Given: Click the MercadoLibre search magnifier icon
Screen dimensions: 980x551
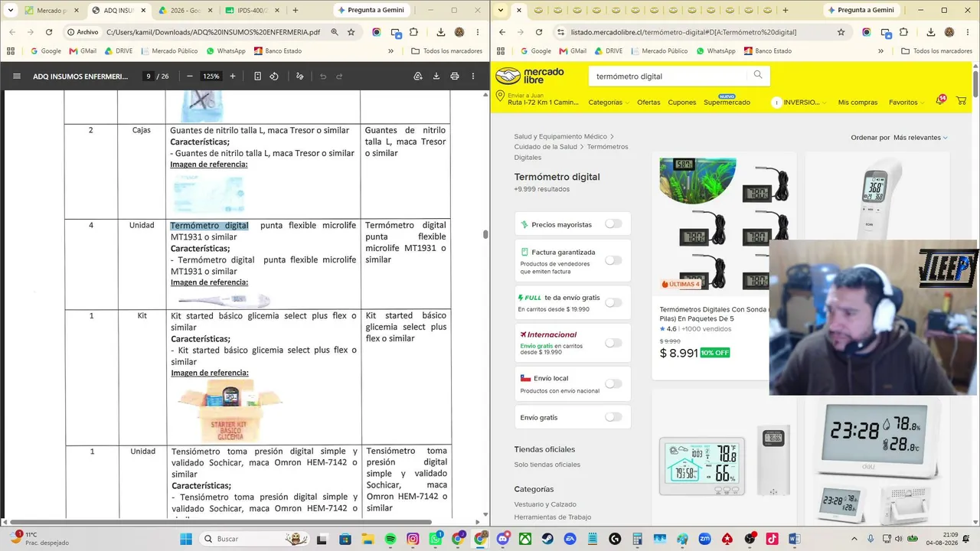Looking at the screenshot, I should 758,75.
